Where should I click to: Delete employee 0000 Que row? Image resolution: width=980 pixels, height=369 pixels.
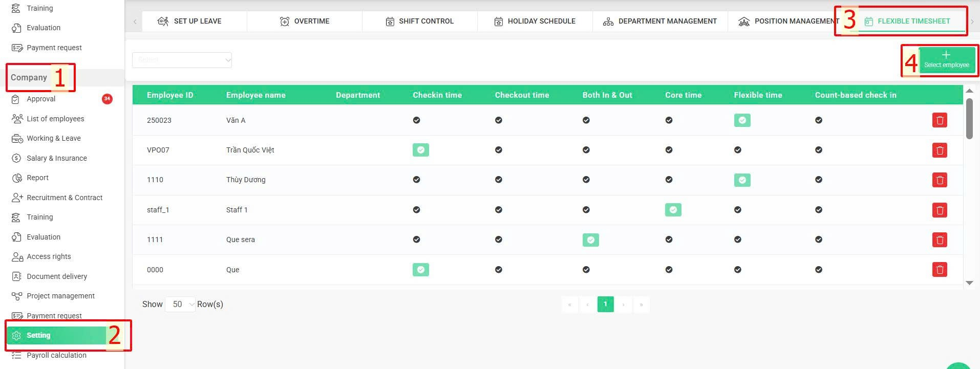940,269
